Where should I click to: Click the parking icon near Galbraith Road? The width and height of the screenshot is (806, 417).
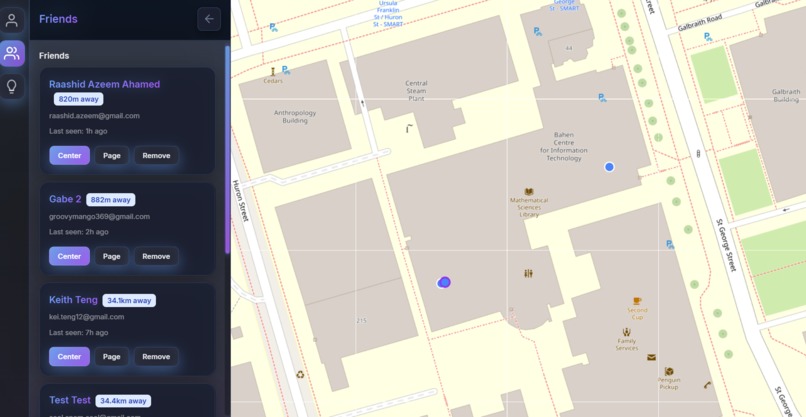tap(708, 37)
